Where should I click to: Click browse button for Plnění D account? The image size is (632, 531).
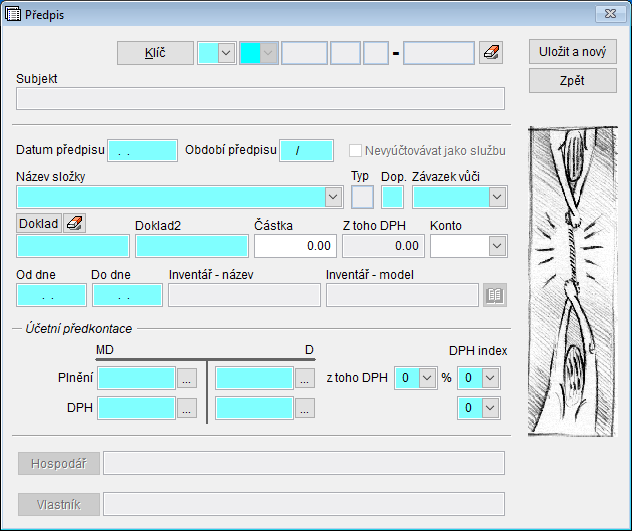tap(305, 378)
